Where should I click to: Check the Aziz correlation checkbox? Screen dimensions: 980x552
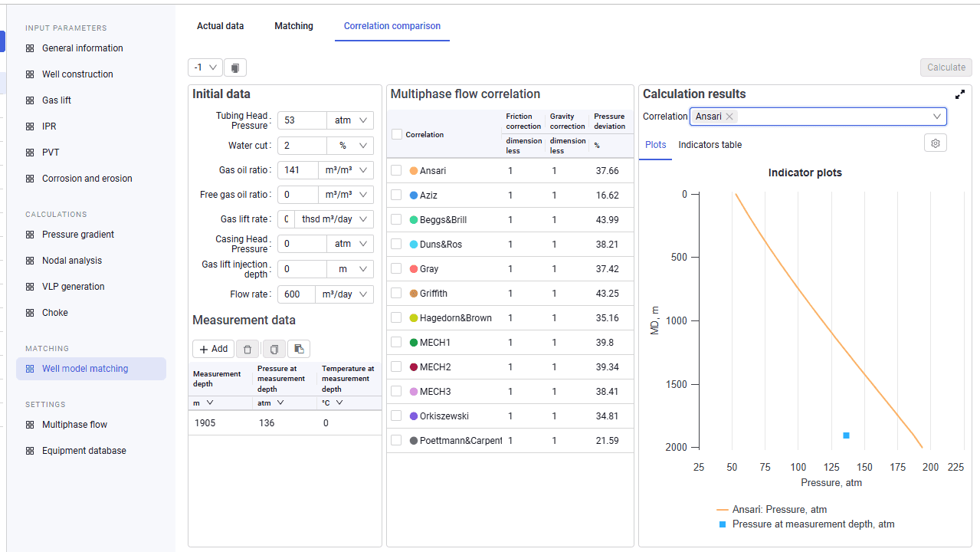point(396,195)
